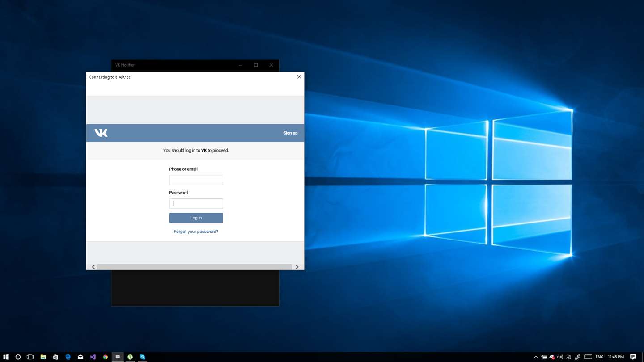The height and width of the screenshot is (362, 644).
Task: Open the Cortana search circle
Action: [x=18, y=357]
